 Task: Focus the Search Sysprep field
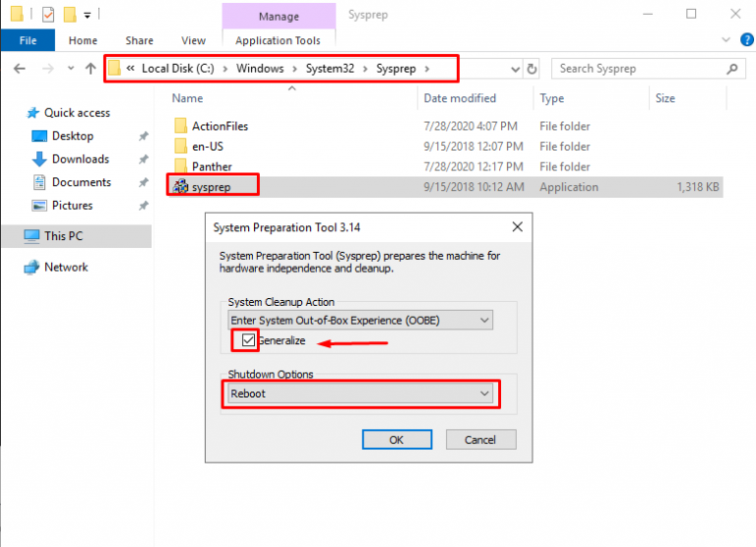click(648, 69)
